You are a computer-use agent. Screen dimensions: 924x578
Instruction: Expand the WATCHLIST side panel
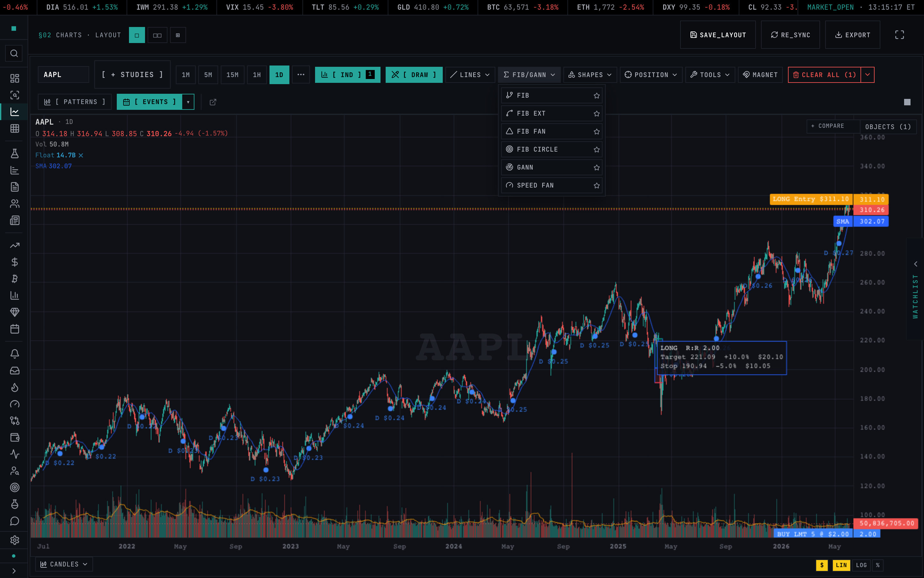915,289
